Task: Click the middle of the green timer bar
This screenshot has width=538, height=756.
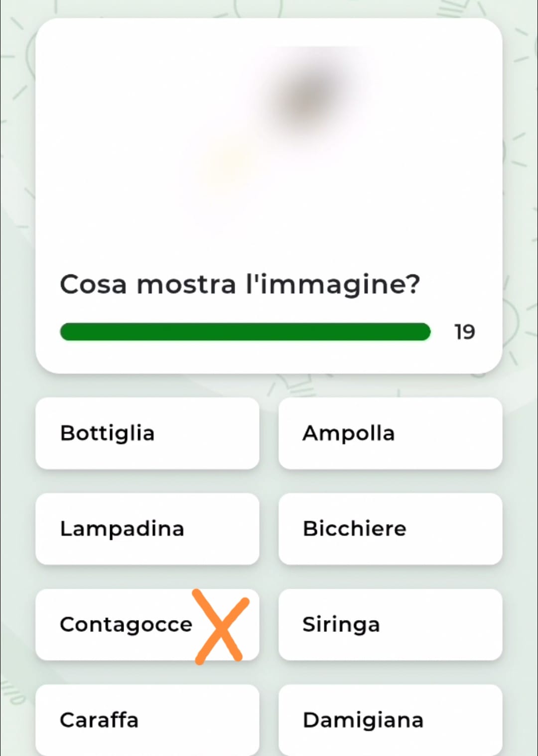Action: point(245,332)
